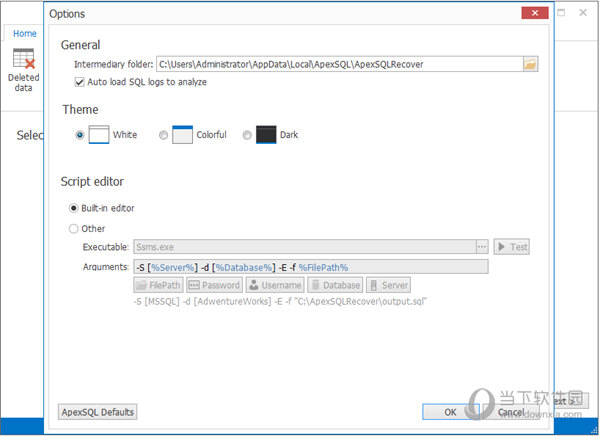Click the sample arguments preview text
Viewport: 600px width, 436px height.
(280, 302)
